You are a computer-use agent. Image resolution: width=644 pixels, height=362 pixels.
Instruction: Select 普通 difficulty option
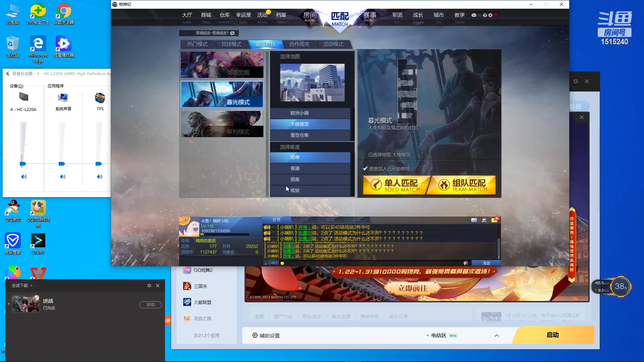[x=310, y=168]
